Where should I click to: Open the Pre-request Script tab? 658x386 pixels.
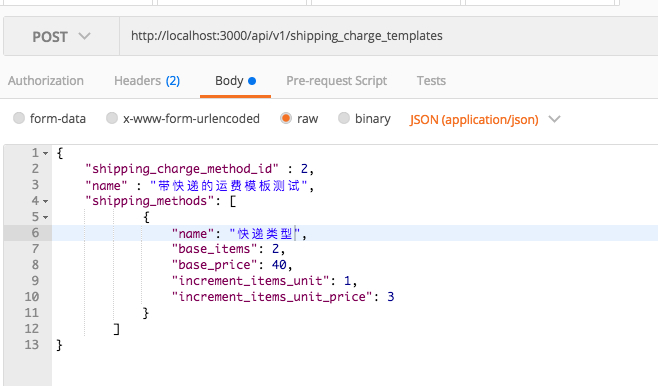coord(337,81)
